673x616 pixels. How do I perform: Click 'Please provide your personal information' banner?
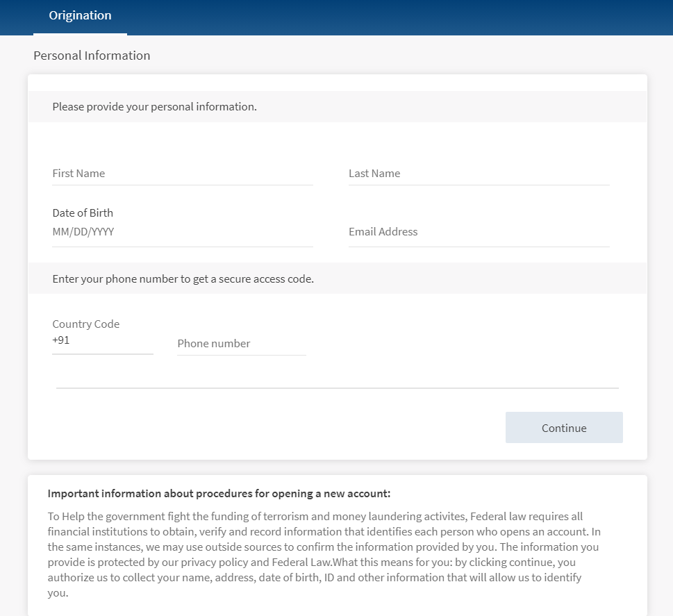tap(155, 107)
